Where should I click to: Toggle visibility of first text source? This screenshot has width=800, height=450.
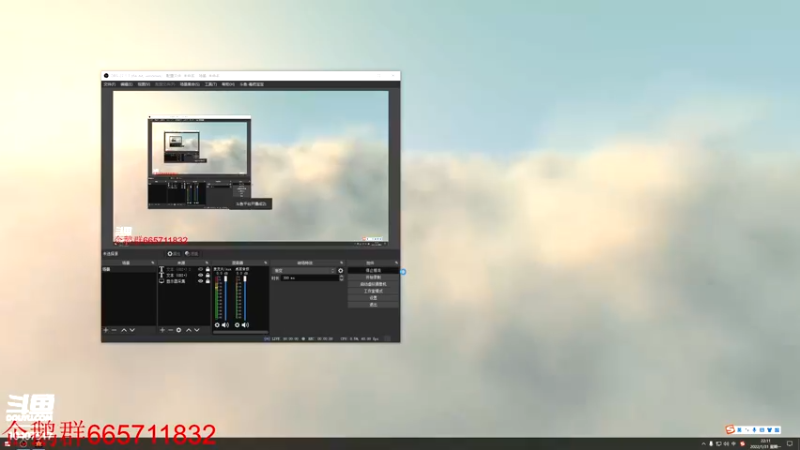pos(201,269)
